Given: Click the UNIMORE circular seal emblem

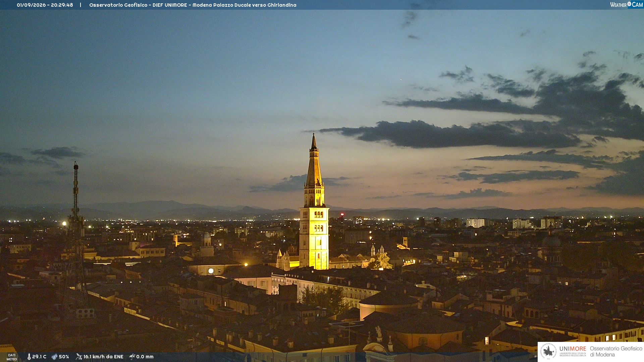Looking at the screenshot, I should coord(548,351).
